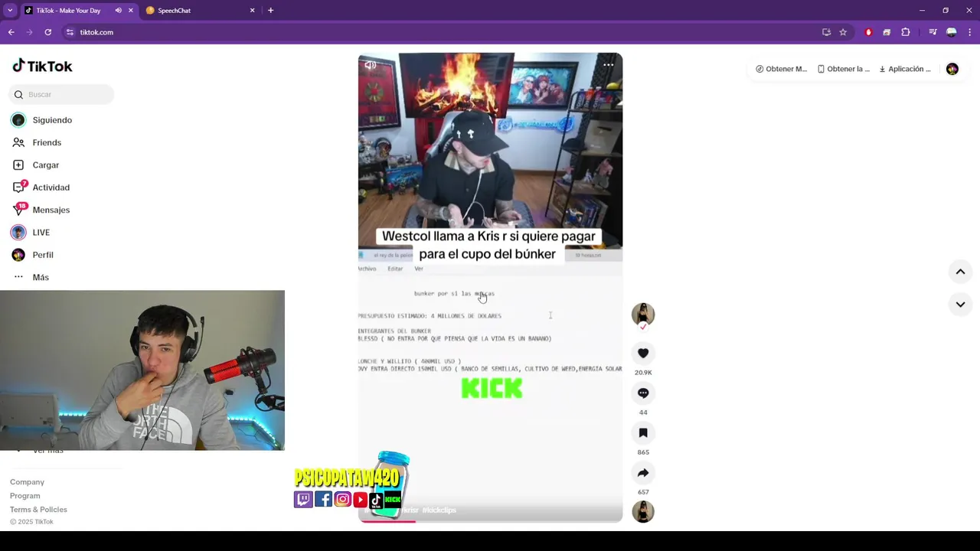Share the video with arrow icon

[643, 473]
